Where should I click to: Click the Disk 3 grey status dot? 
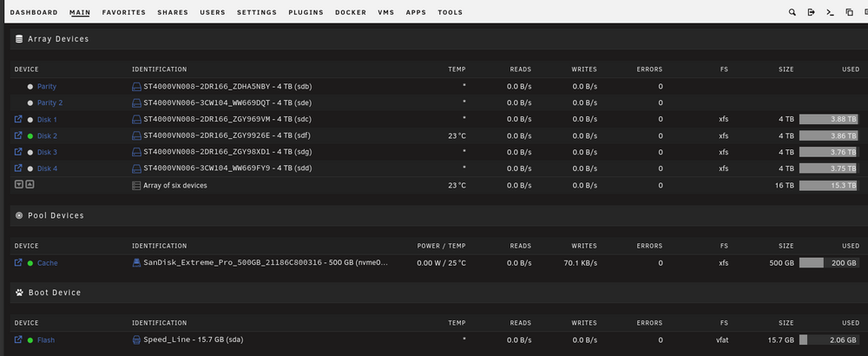pyautogui.click(x=30, y=152)
